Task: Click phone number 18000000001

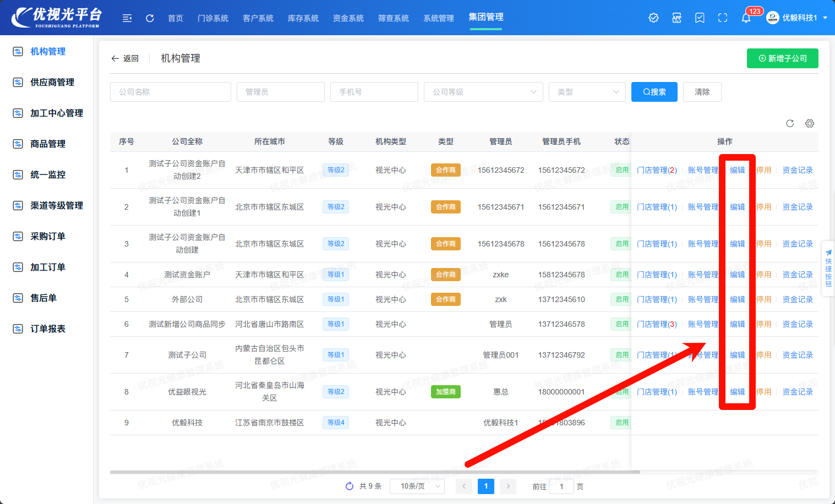Action: point(561,392)
